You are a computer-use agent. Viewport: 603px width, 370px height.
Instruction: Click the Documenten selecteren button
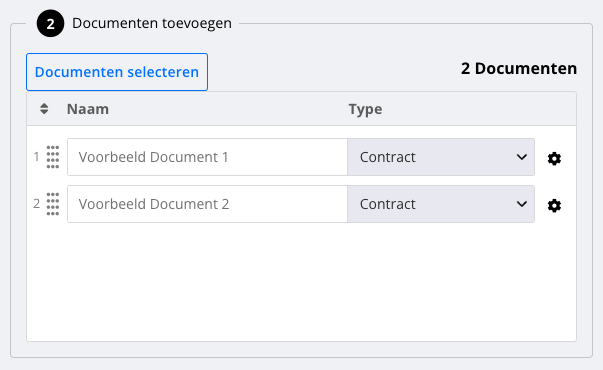[117, 72]
